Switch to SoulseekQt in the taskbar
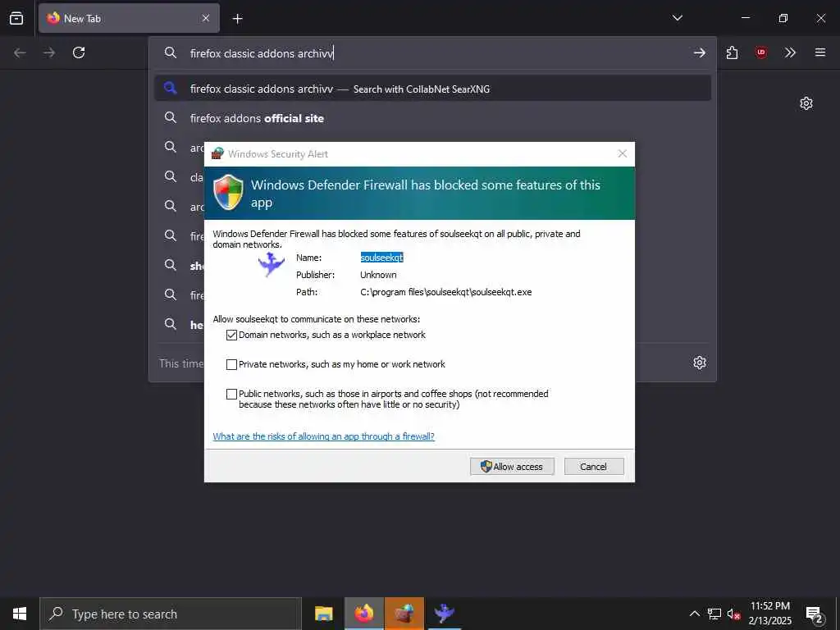The width and height of the screenshot is (840, 630). pos(444,614)
